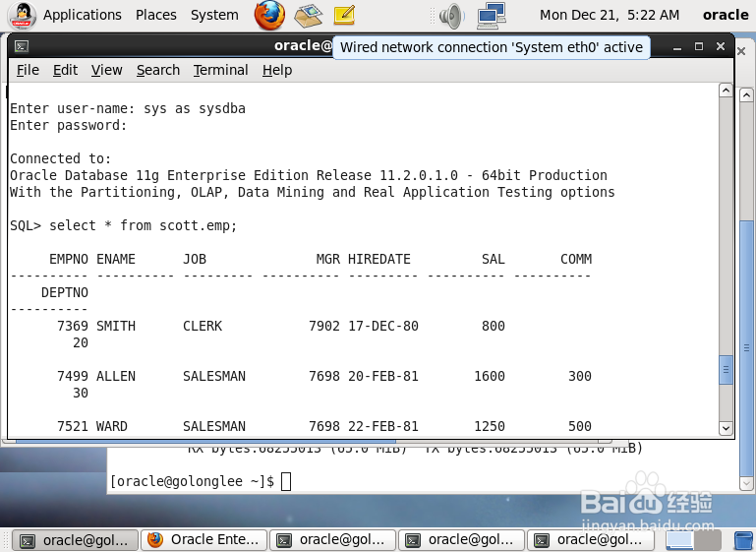Minimize the front terminal window
The image size is (756, 552).
[677, 47]
